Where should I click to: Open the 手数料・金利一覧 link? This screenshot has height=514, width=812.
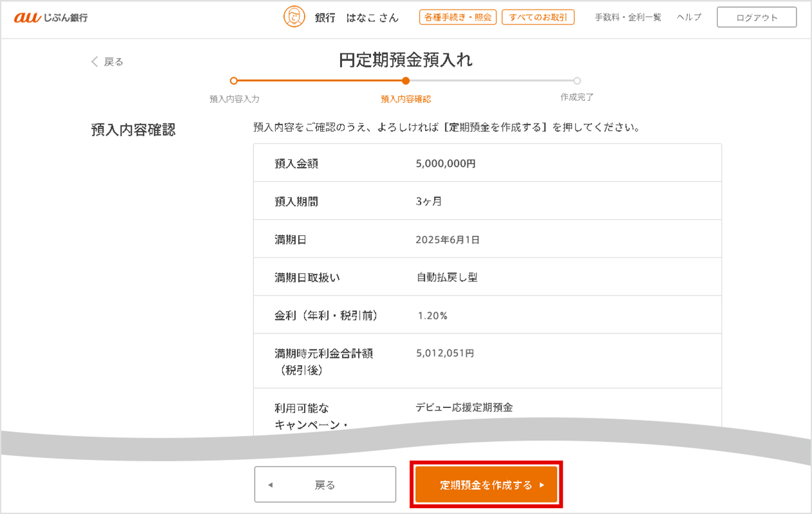pos(627,17)
